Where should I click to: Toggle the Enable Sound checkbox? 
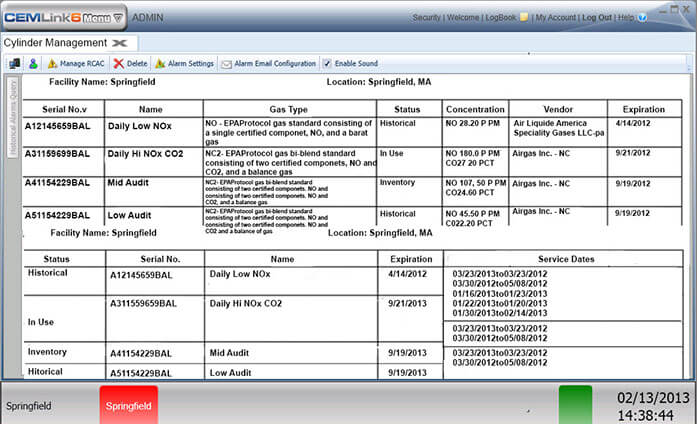click(x=328, y=64)
